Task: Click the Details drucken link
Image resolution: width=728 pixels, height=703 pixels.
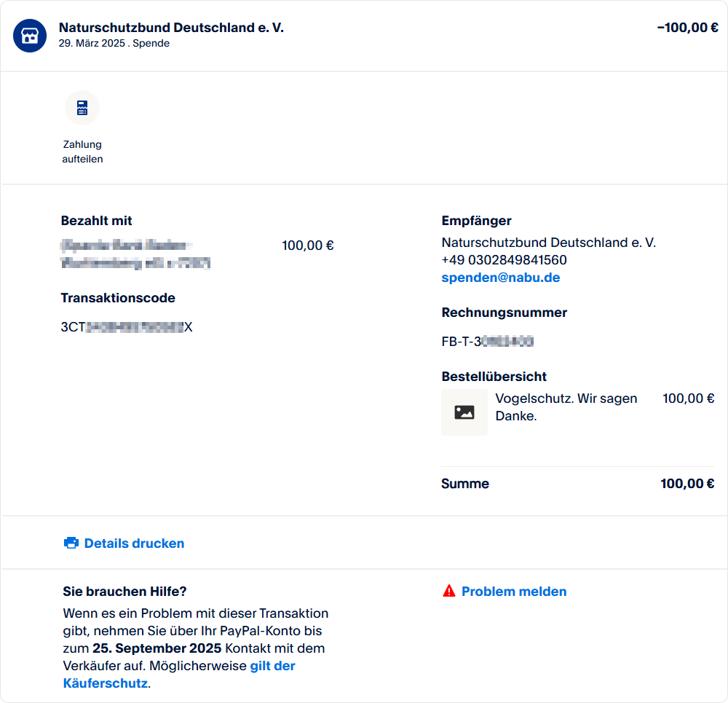Action: 134,543
